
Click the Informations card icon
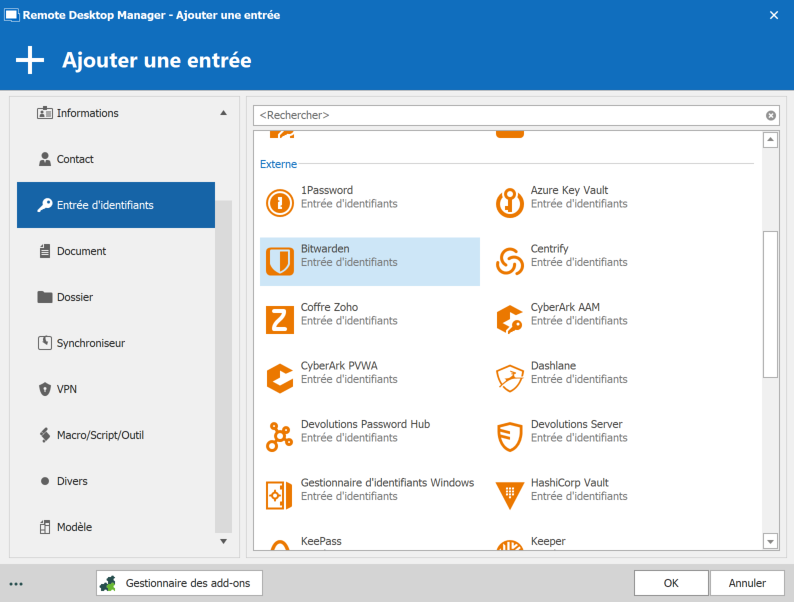(x=45, y=113)
